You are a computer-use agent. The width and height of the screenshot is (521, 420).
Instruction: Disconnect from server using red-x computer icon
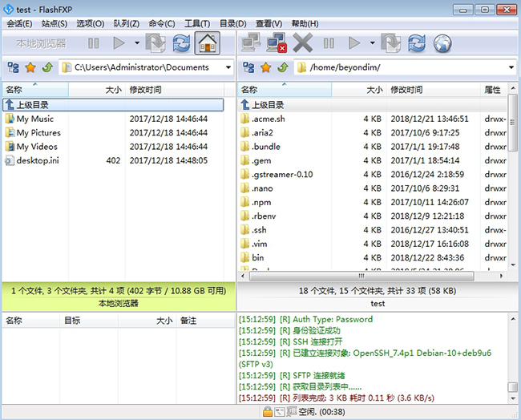coord(277,42)
